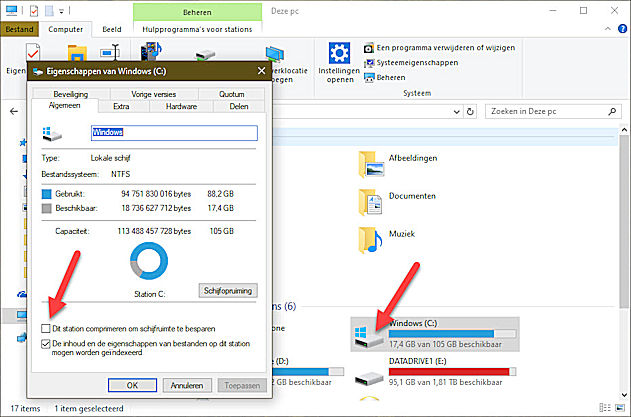Switch to the Quotum tab
The width and height of the screenshot is (631, 417).
(231, 93)
